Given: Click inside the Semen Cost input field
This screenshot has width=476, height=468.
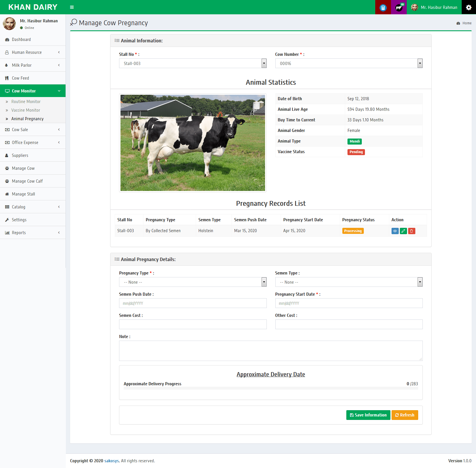Looking at the screenshot, I should (x=193, y=324).
